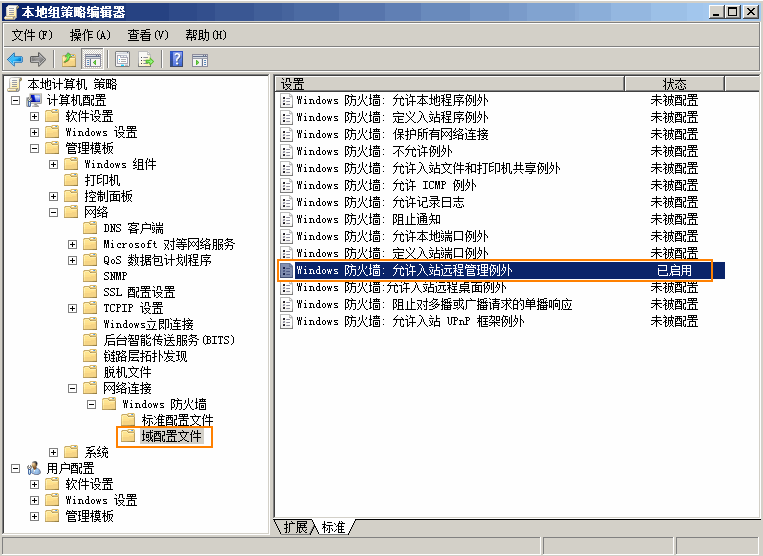Collapse the 用户配置 tree node
Screen dimensions: 763x556
click(16, 468)
